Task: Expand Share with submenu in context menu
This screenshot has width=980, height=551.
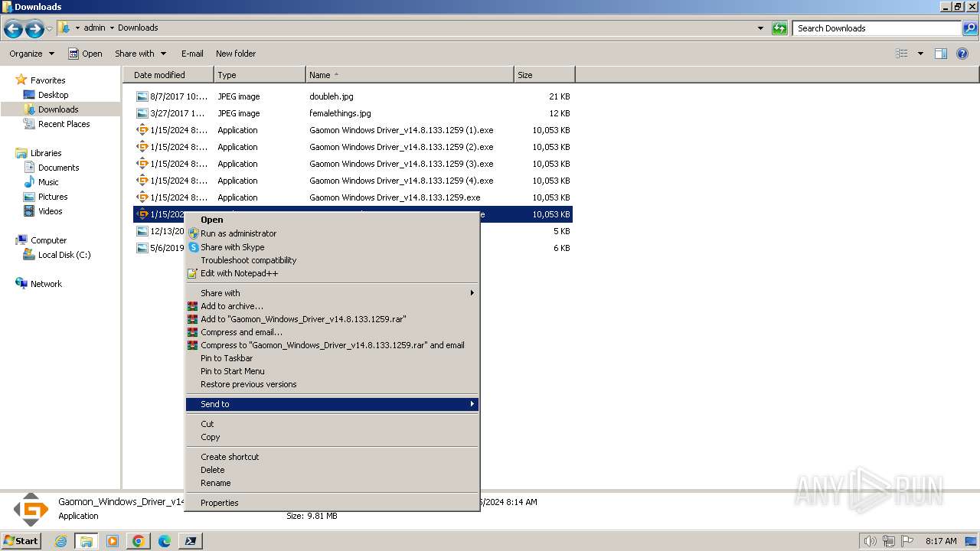Action: coord(332,293)
